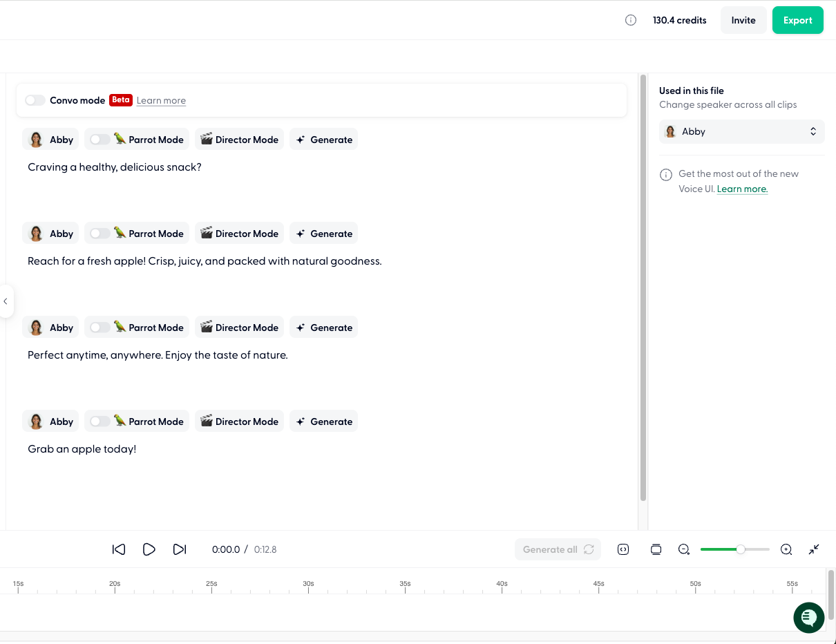Skip to the next clip with the forward control
Image resolution: width=836 pixels, height=644 pixels.
coord(180,549)
